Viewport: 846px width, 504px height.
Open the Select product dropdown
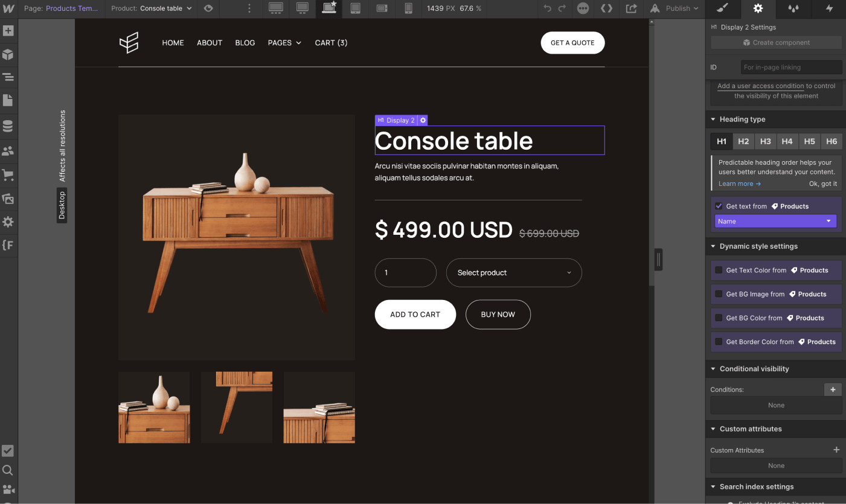coord(513,272)
